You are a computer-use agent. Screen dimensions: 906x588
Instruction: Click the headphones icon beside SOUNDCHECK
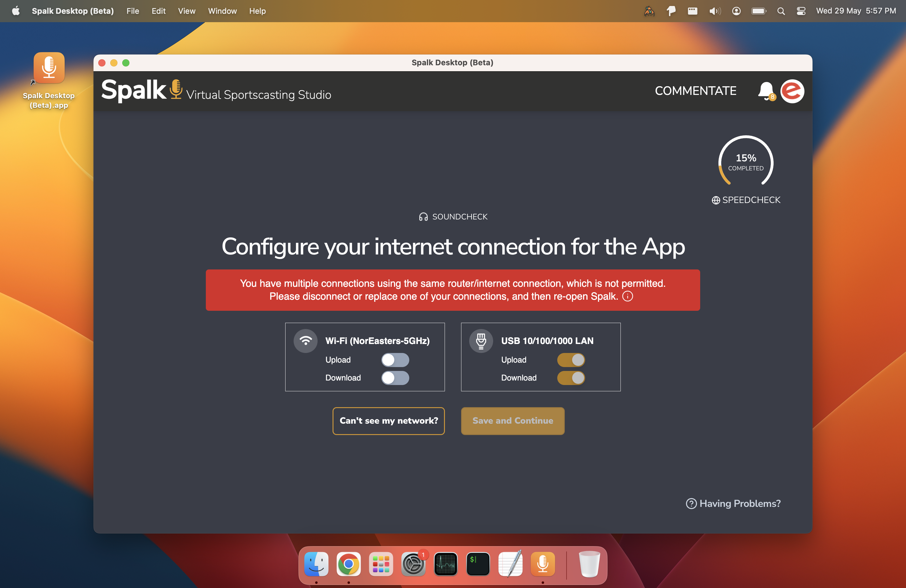(423, 217)
